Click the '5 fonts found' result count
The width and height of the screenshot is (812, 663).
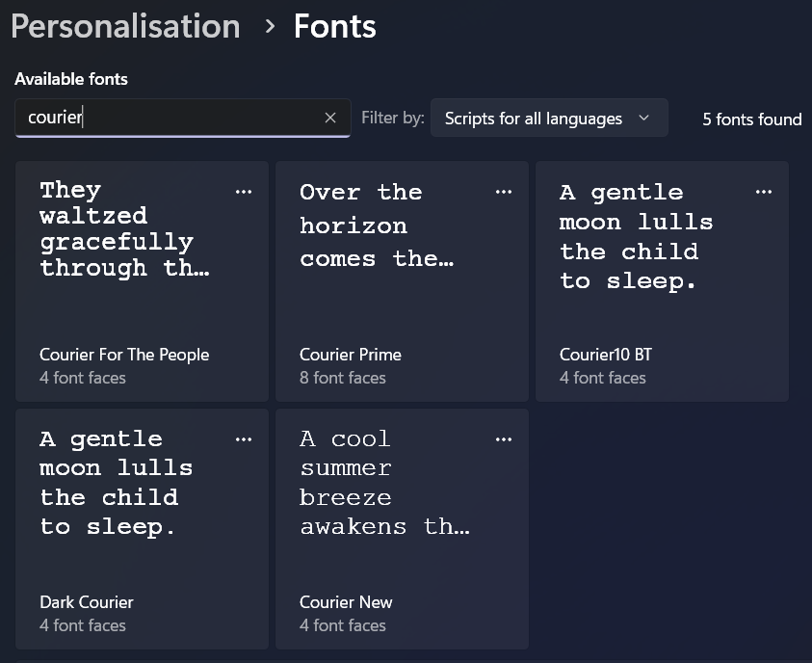(751, 119)
